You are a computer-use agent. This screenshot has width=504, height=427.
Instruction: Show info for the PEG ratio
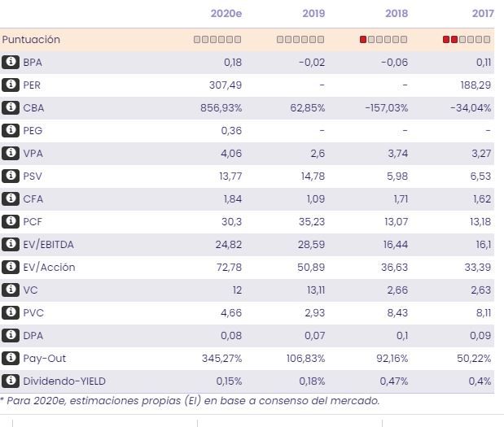point(11,130)
